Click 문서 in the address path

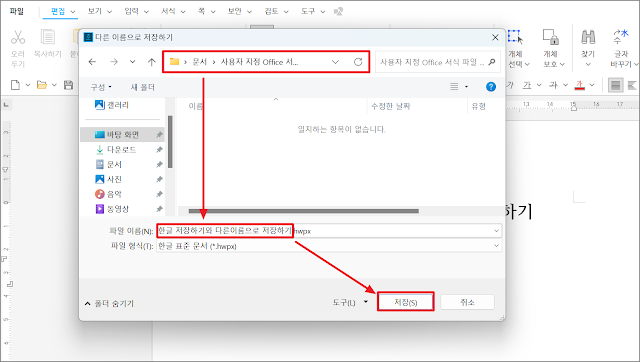pyautogui.click(x=200, y=62)
